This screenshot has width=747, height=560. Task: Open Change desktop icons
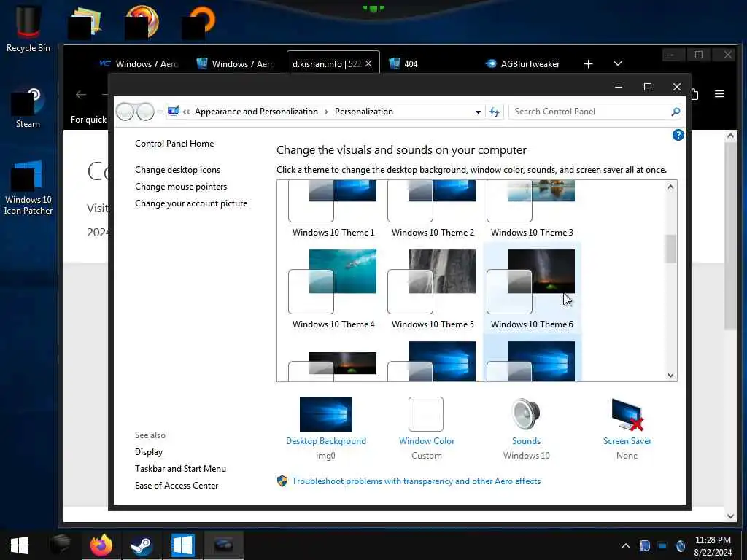pyautogui.click(x=178, y=169)
